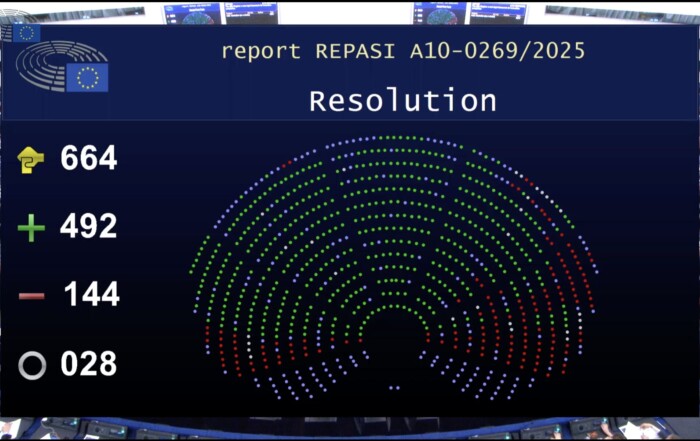Click the red minus votes-against icon
This screenshot has height=441, width=700.
(31, 296)
